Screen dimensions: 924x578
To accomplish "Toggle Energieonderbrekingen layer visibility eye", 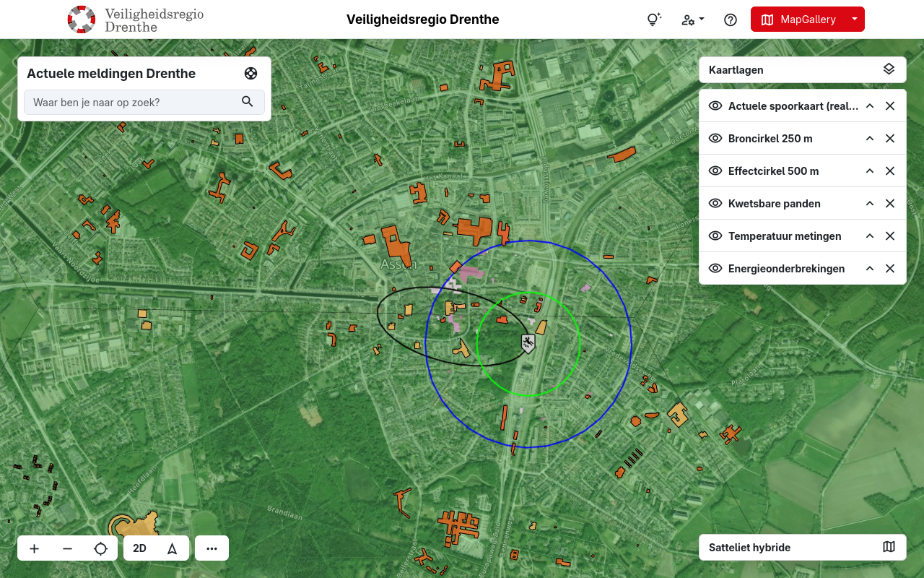I will click(715, 268).
